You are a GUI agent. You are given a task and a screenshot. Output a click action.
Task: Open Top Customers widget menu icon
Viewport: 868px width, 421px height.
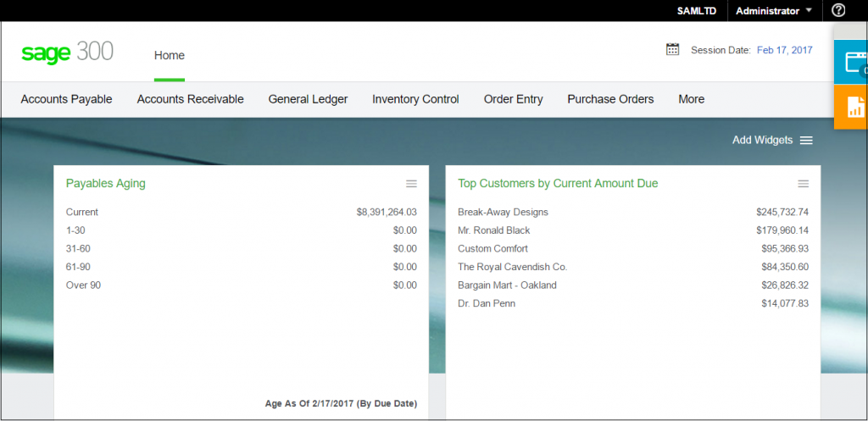(x=804, y=184)
